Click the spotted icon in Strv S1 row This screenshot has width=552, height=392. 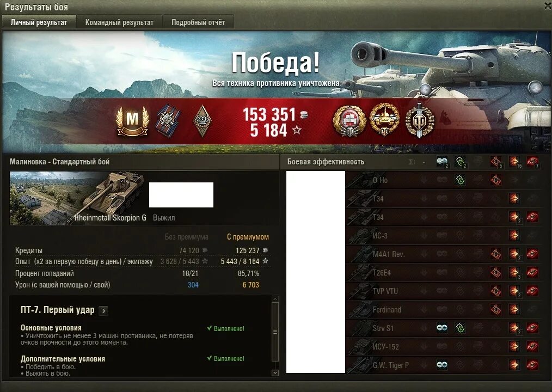(442, 328)
